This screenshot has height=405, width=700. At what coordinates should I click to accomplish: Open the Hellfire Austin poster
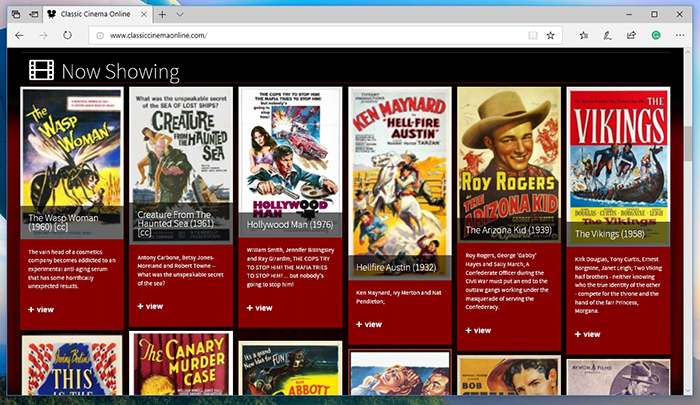(x=400, y=183)
